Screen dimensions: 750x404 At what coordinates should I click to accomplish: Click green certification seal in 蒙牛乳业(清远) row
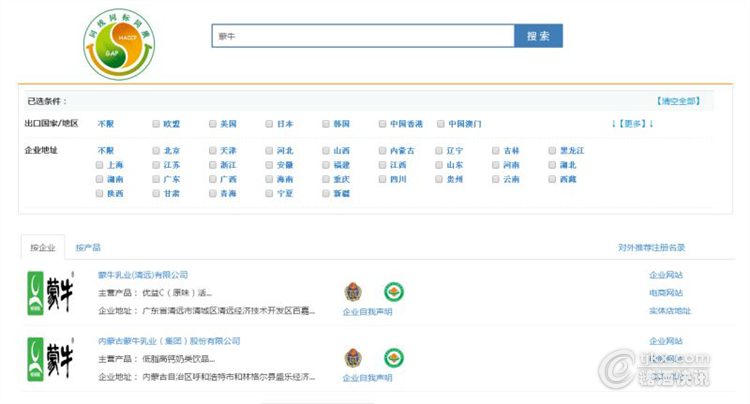click(394, 292)
